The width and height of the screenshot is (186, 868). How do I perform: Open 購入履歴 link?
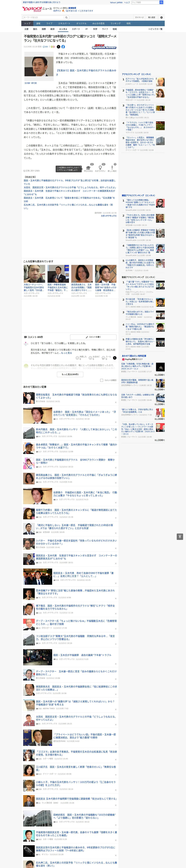click(152, 17)
